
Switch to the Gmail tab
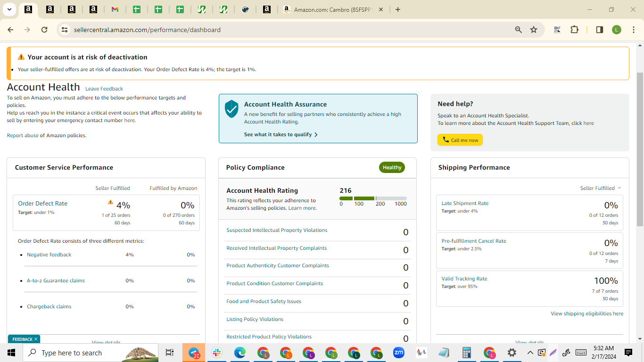tap(115, 9)
